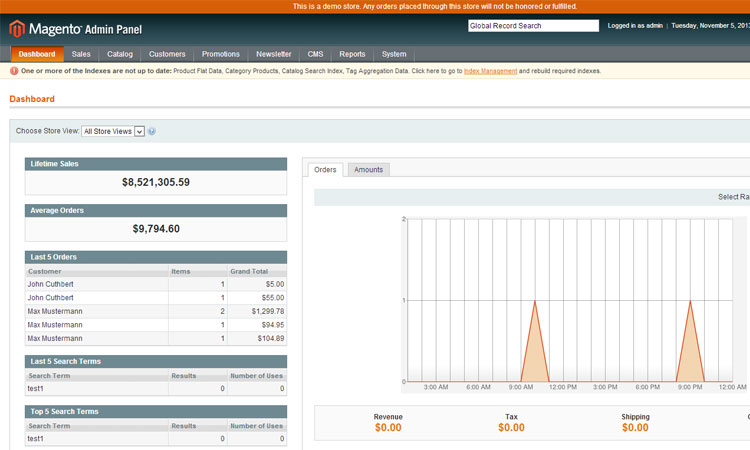Open the Catalog menu
Image resolution: width=750 pixels, height=450 pixels.
click(x=120, y=54)
